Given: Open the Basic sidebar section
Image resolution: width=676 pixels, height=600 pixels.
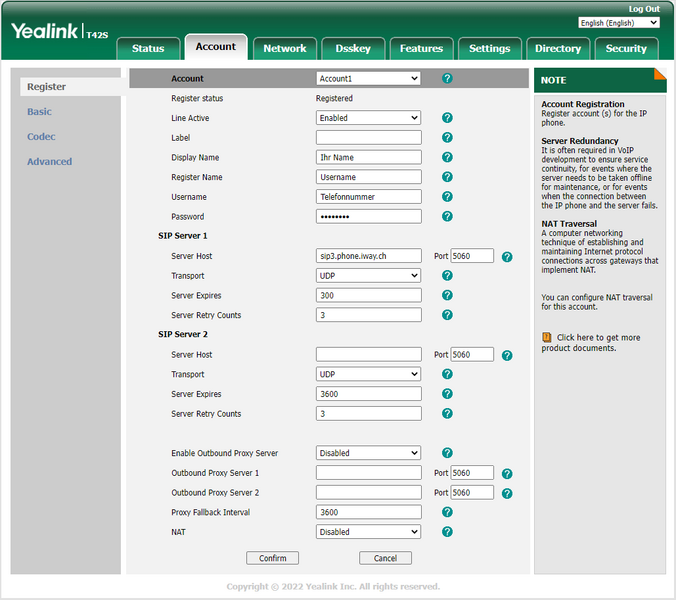Looking at the screenshot, I should click(x=39, y=112).
